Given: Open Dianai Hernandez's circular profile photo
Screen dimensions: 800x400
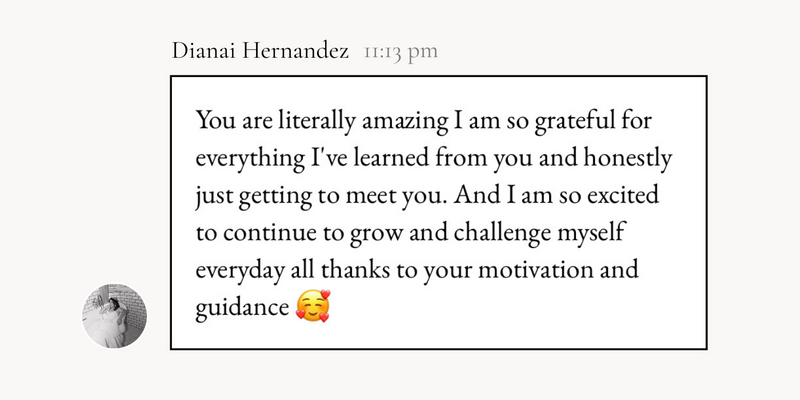Looking at the screenshot, I should [114, 316].
